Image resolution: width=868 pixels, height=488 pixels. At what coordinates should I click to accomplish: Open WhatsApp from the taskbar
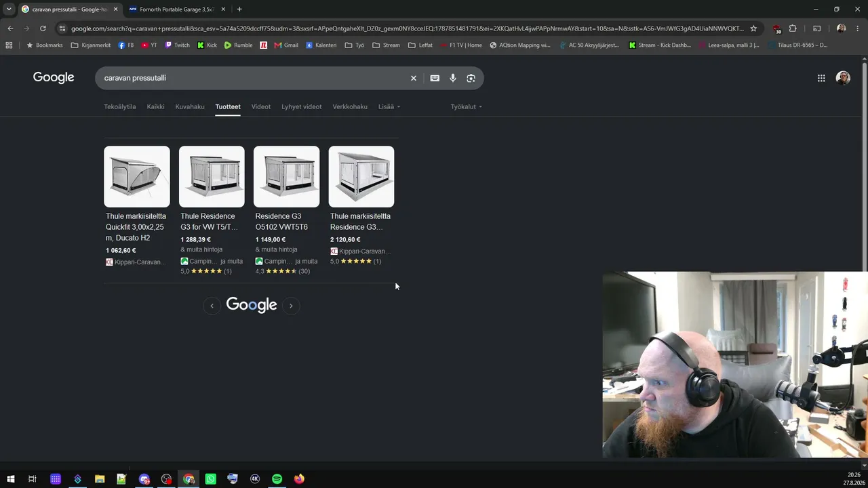[x=210, y=479]
